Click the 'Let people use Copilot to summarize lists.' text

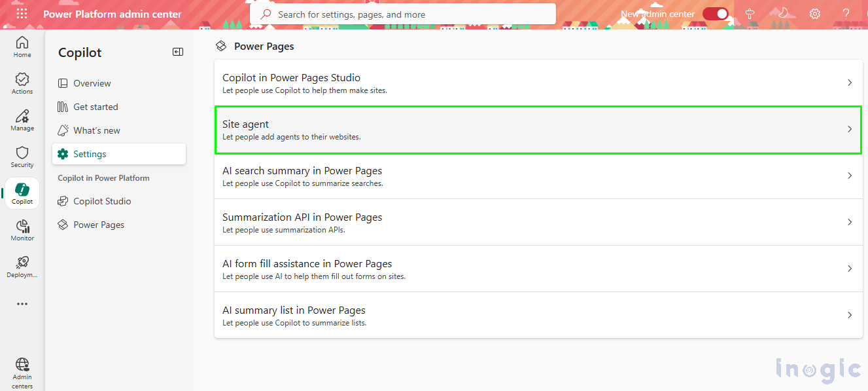click(x=294, y=323)
